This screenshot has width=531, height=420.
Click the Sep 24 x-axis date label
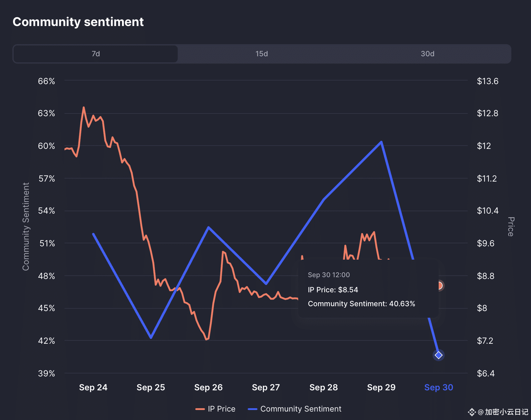pos(93,387)
